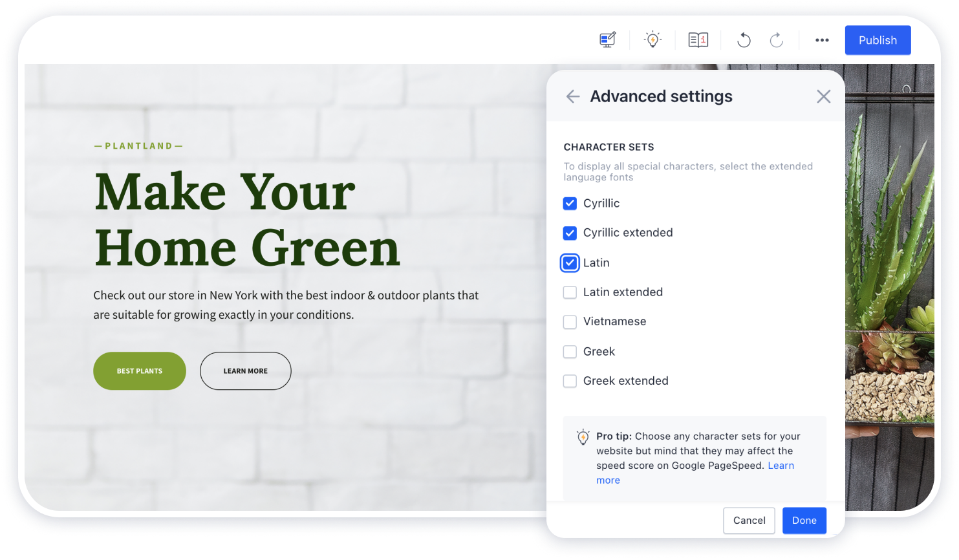The image size is (959, 560).
Task: Publish the website
Action: coord(878,40)
